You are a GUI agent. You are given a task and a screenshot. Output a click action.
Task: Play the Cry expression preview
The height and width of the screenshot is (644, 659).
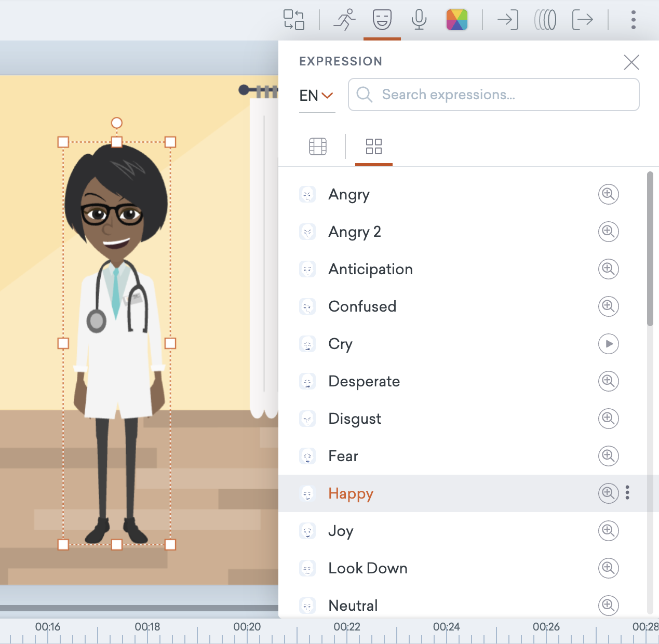[x=608, y=344]
